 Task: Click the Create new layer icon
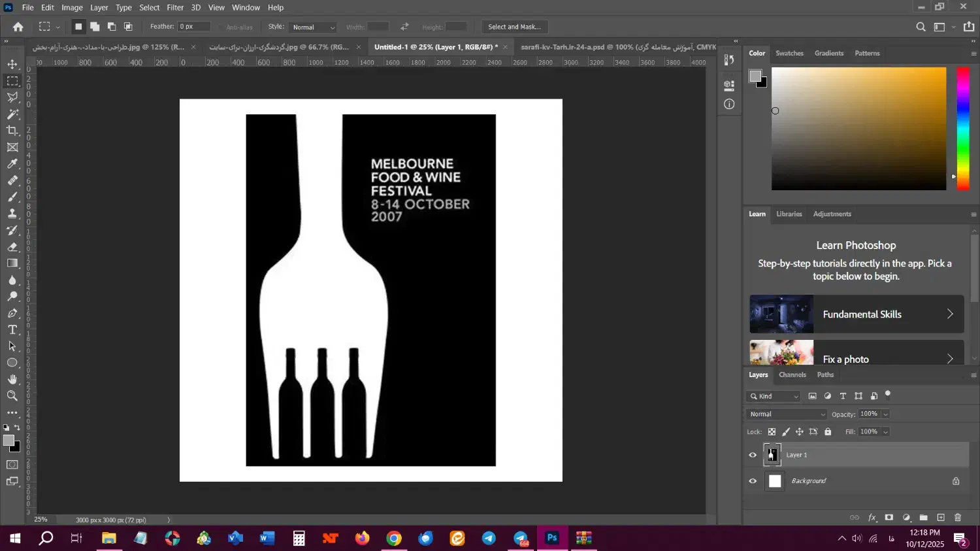[941, 518]
